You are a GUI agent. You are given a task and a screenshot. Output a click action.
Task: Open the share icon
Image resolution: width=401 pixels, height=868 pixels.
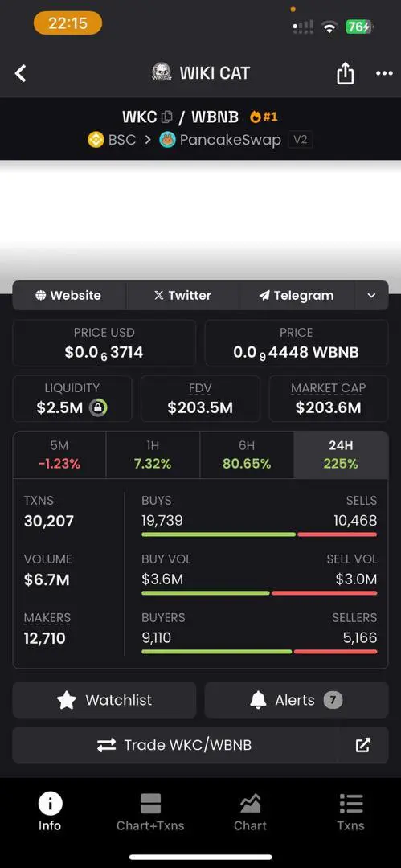coord(345,72)
